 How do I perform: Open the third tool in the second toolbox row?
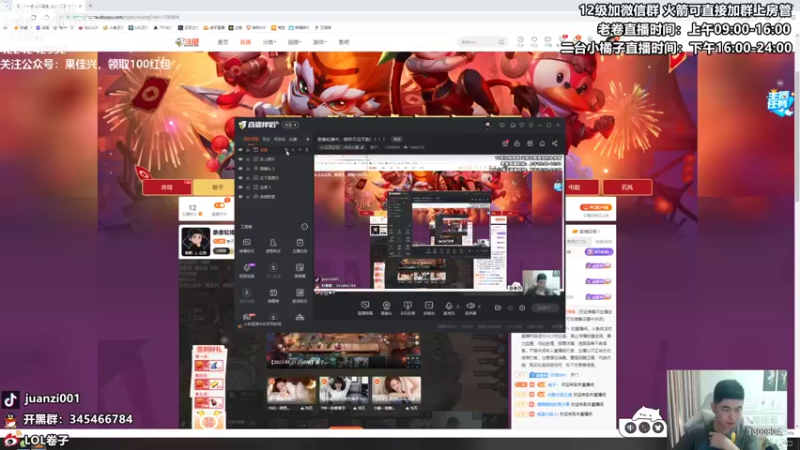[x=299, y=270]
